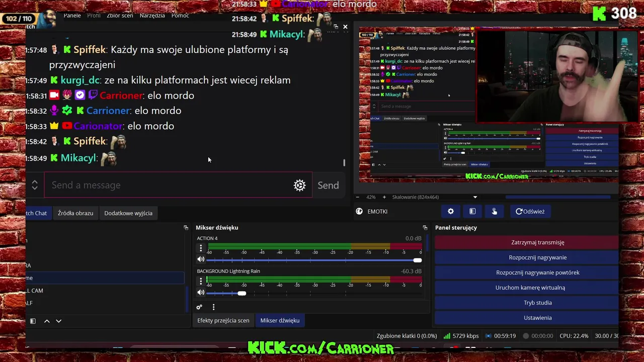
Task: Click the OBS preview canvas thumbnail
Action: tap(489, 104)
